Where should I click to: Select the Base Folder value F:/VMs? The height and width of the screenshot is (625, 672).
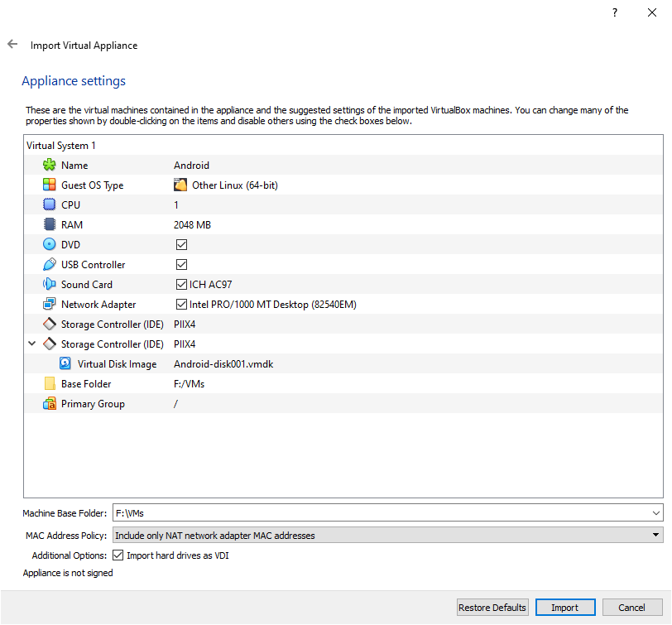coord(189,384)
